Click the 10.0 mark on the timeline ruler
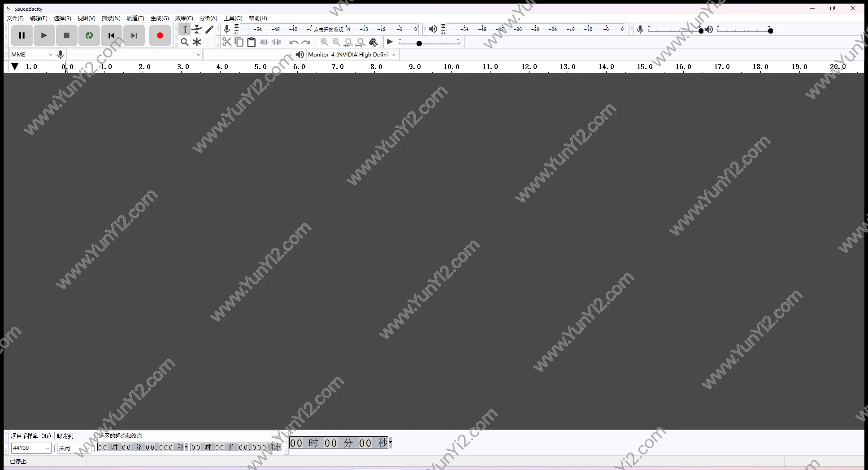868x470 pixels. [451, 67]
